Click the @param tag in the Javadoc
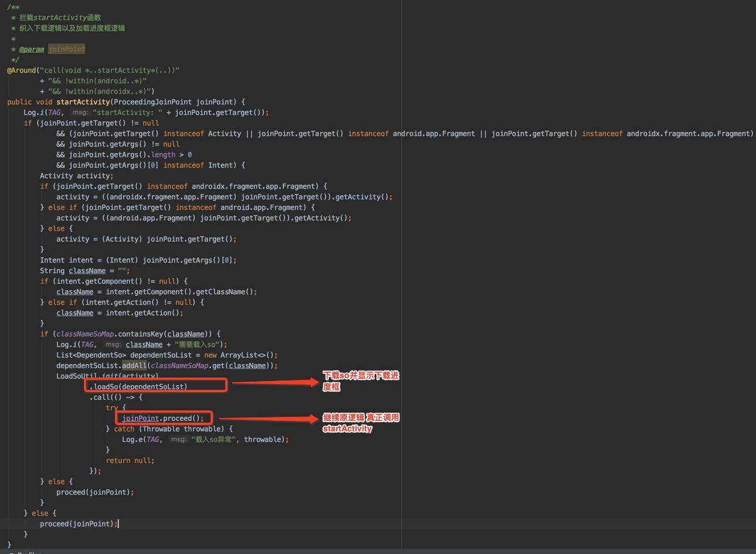Screen dimensions: 756x554 tap(32, 49)
